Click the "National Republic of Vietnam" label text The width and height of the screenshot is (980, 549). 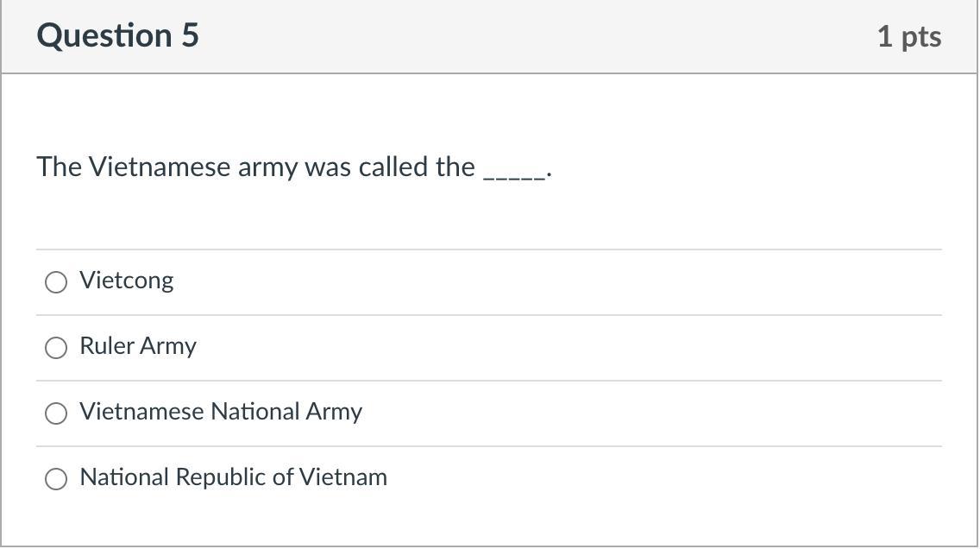(x=233, y=477)
